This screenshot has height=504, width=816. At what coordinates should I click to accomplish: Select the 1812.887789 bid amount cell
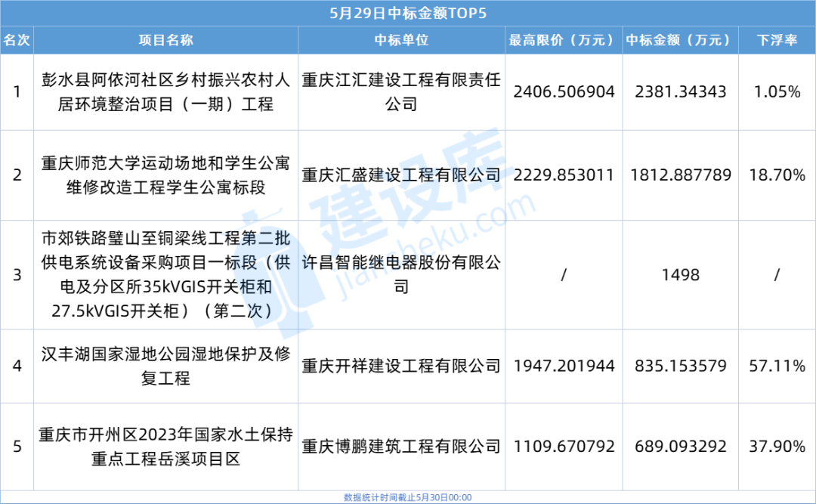point(680,175)
